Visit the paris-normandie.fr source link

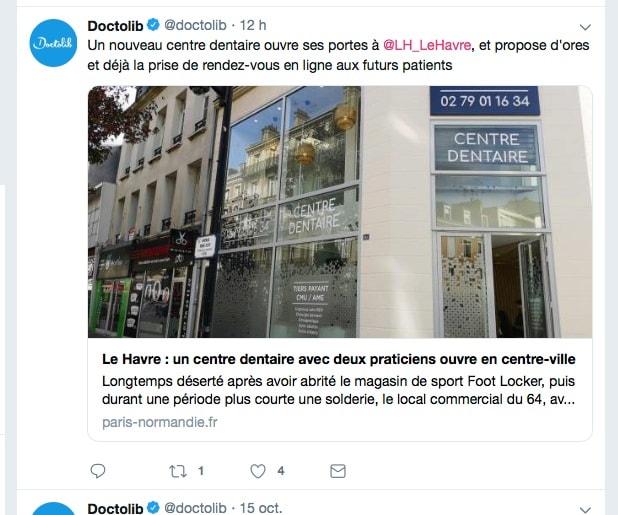pos(160,422)
